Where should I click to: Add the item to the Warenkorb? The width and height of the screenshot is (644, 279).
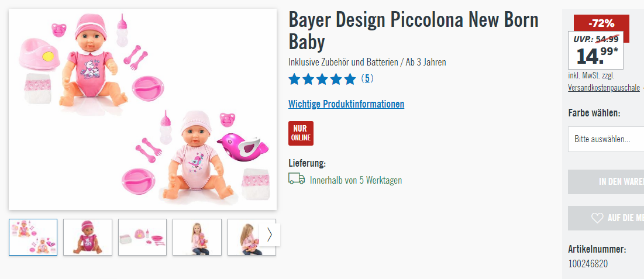click(606, 182)
